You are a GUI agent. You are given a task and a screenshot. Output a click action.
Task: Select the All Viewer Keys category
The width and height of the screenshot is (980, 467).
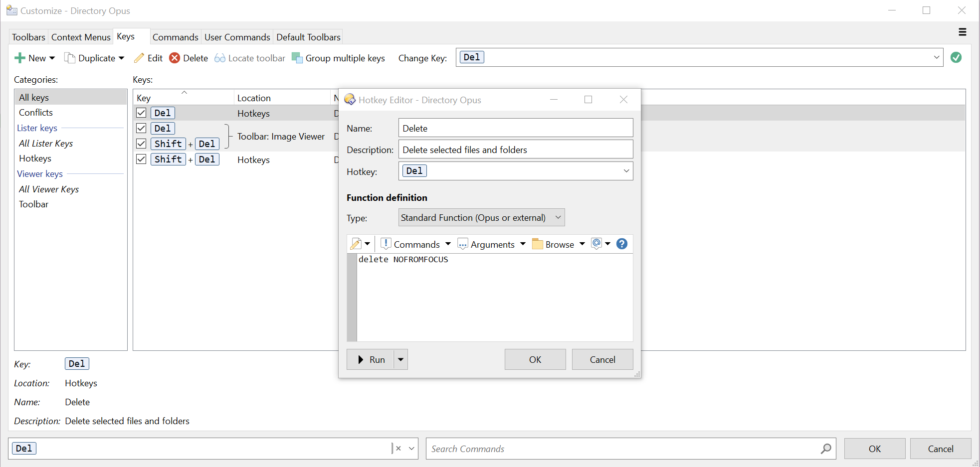click(71, 189)
